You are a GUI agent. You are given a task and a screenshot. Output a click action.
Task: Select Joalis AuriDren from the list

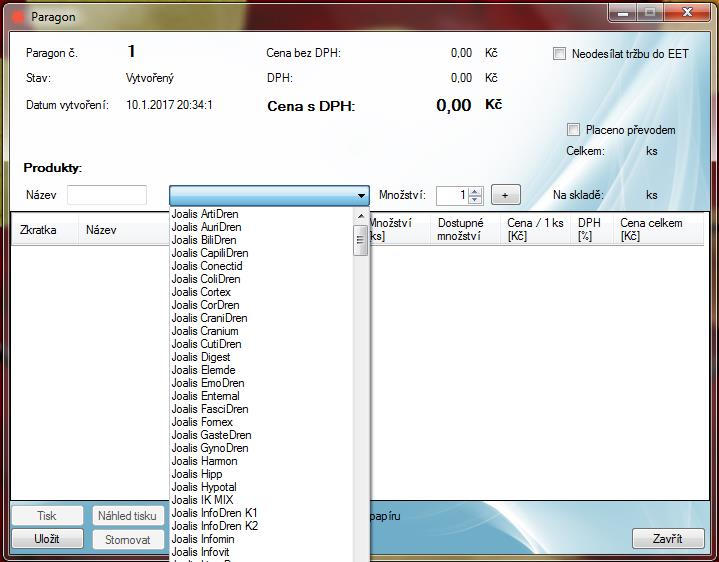tap(261, 227)
